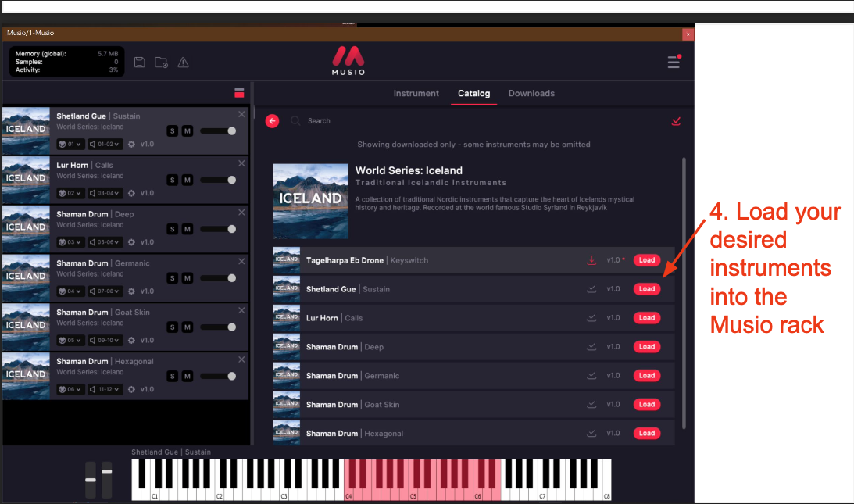854x504 pixels.
Task: Close the Musio plugin window
Action: tap(688, 34)
